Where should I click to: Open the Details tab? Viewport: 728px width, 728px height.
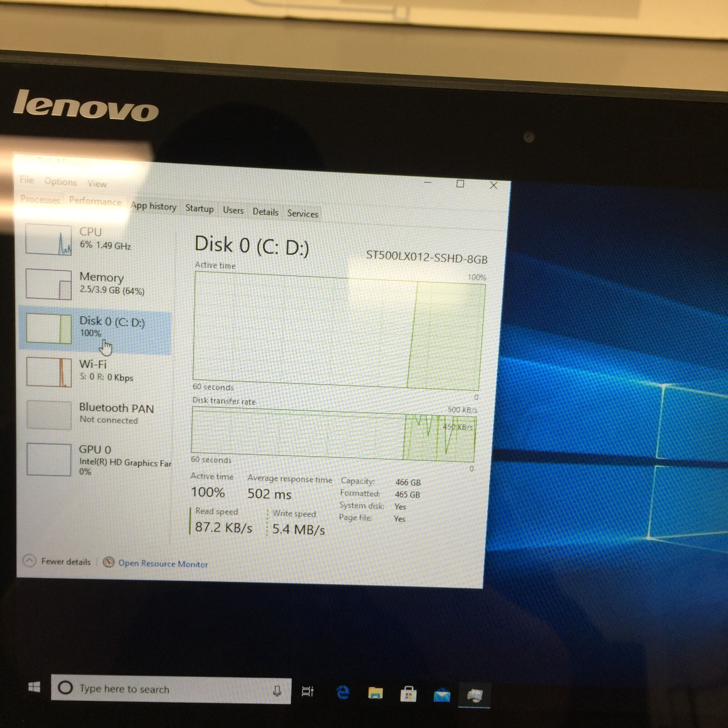point(265,212)
